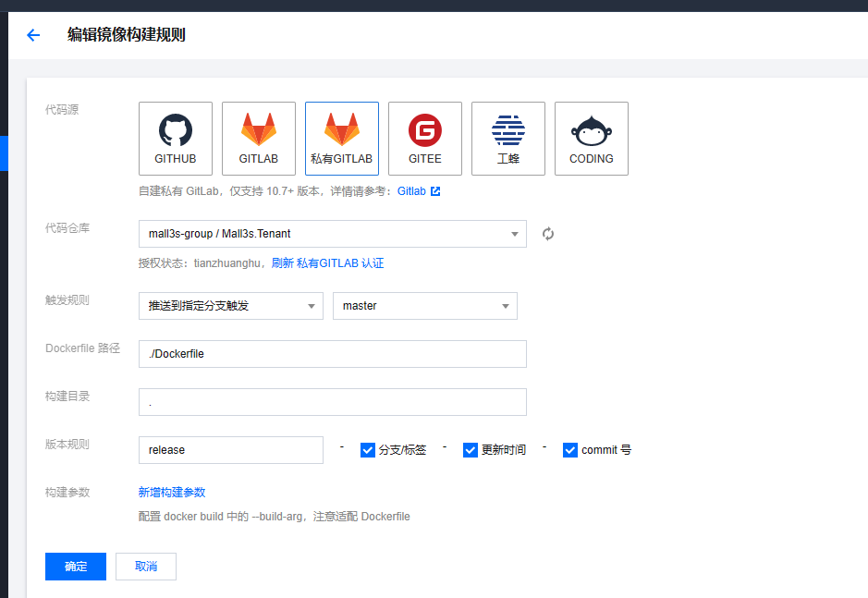Click 刷新 私有GITLAB 认证 link
Image resolution: width=868 pixels, height=598 pixels.
pos(327,263)
